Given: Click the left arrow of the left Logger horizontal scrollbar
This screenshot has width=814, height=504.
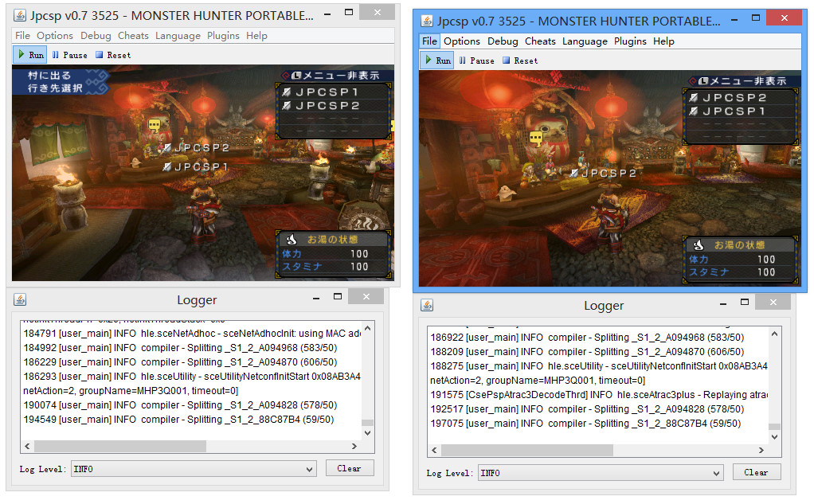Looking at the screenshot, I should (x=27, y=446).
